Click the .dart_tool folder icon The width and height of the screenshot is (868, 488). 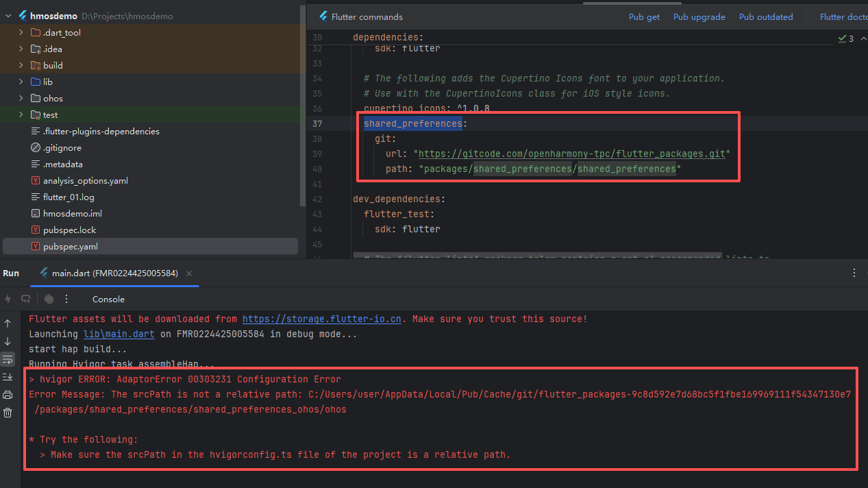[36, 32]
